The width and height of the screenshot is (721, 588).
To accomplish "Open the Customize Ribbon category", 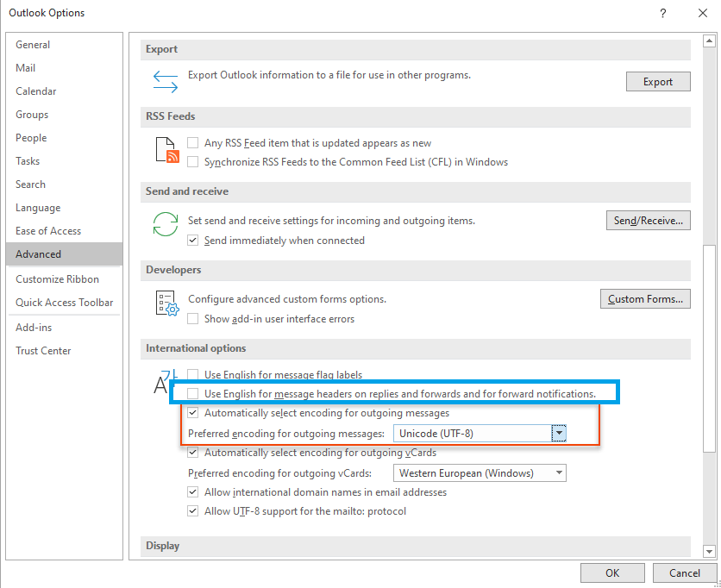I will [x=65, y=279].
